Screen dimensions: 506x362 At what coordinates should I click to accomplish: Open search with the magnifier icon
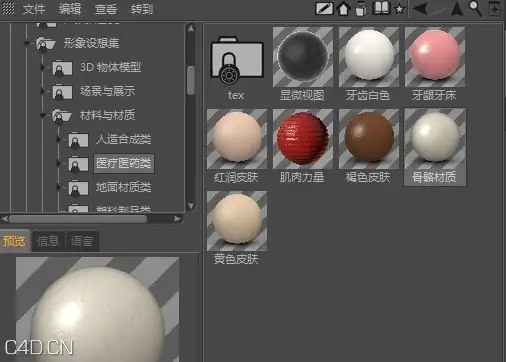pyautogui.click(x=475, y=8)
